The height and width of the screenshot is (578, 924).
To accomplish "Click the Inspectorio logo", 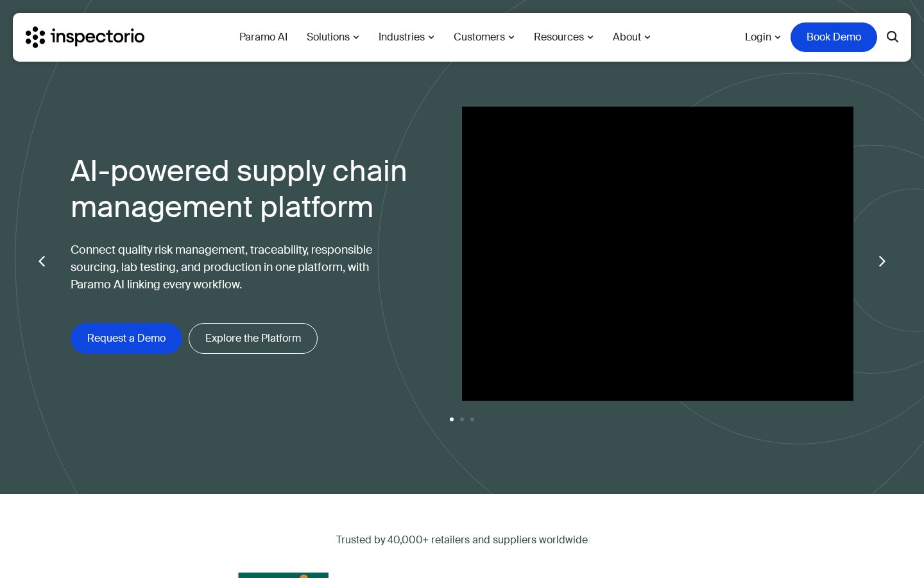I will (x=85, y=37).
